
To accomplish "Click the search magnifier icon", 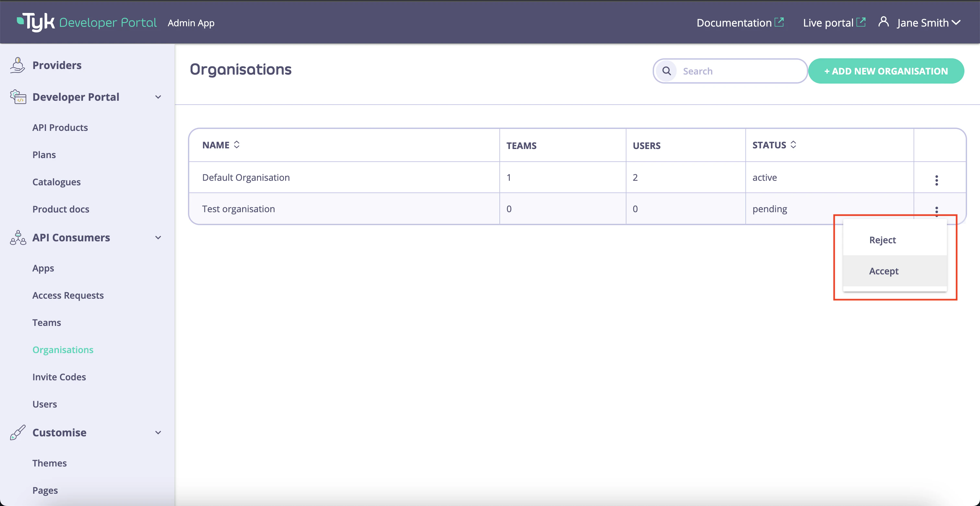I will click(667, 71).
